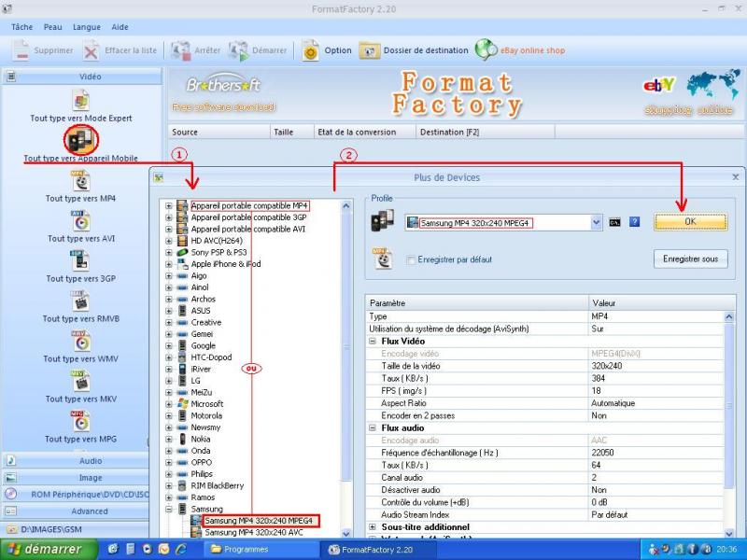This screenshot has width=747, height=560.
Task: Open the Tâche menu
Action: click(x=21, y=27)
